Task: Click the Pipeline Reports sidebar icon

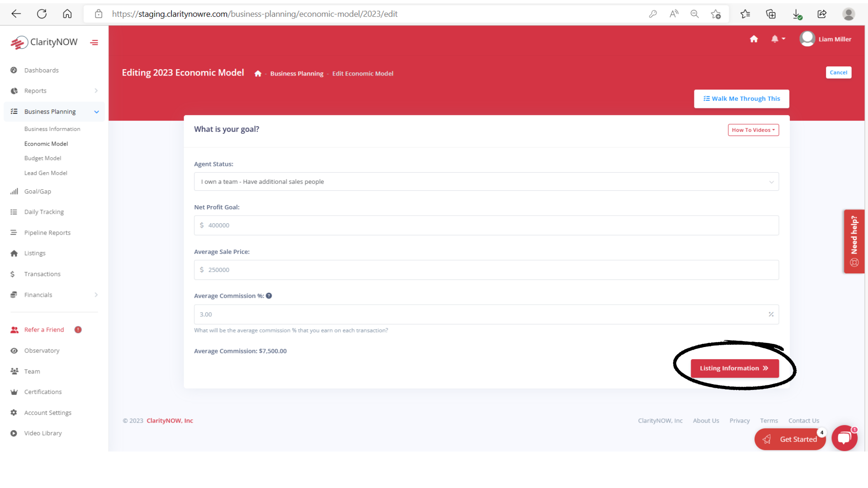Action: point(13,232)
